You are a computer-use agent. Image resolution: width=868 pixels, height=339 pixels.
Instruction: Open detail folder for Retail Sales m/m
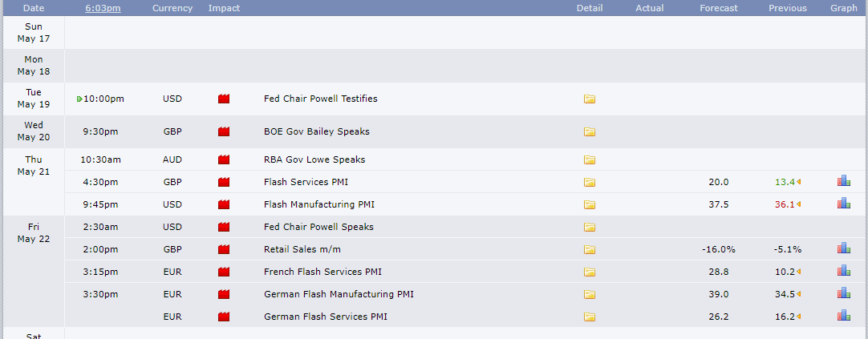point(590,249)
